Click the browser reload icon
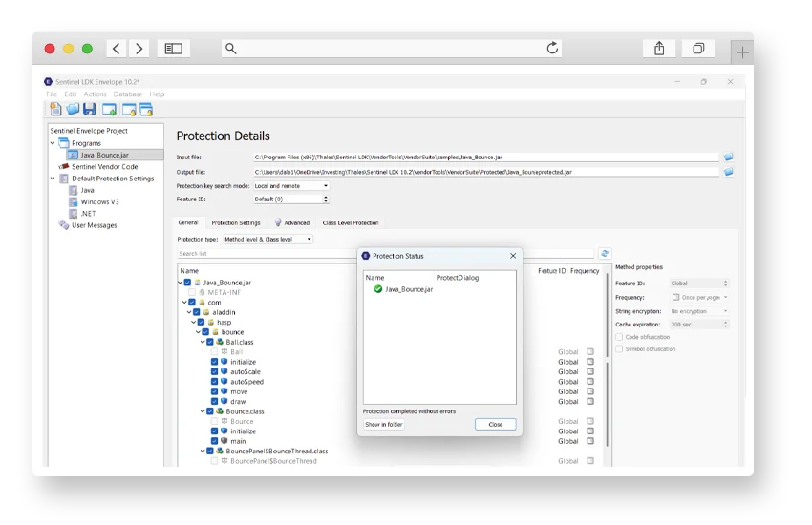This screenshot has width=812, height=525. coord(552,48)
